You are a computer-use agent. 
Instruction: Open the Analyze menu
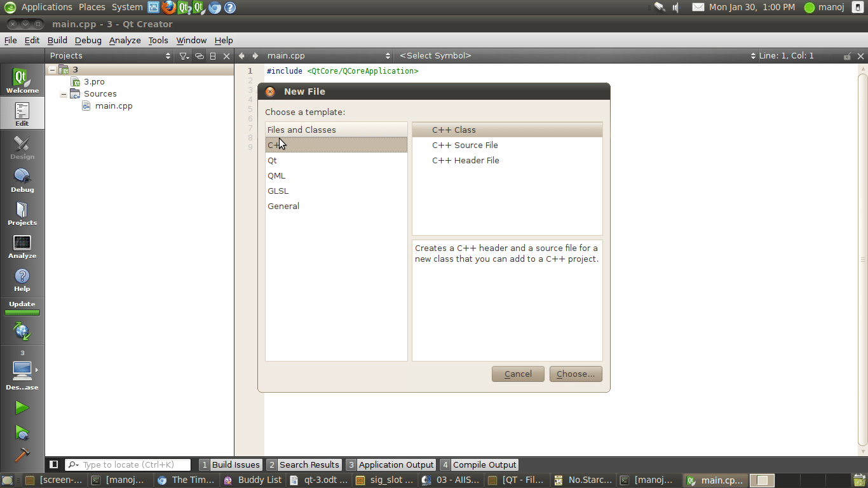point(125,40)
